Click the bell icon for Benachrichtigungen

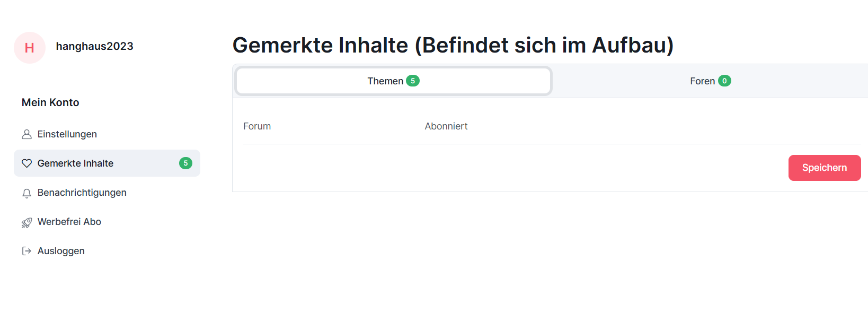(26, 193)
